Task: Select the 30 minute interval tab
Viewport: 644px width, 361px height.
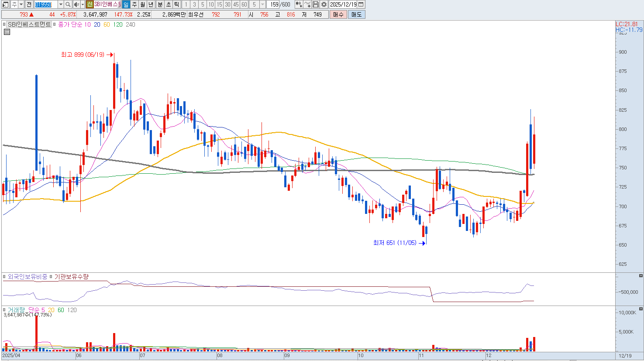Action: [x=227, y=4]
